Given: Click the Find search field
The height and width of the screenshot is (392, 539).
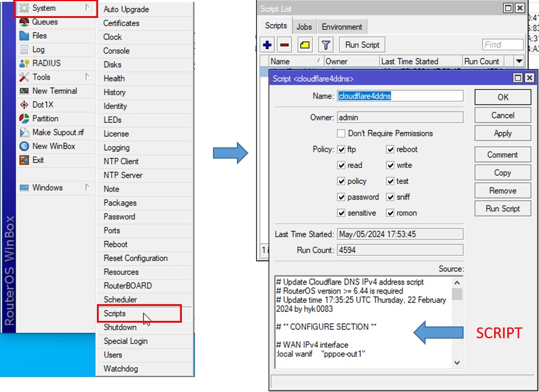Looking at the screenshot, I should pyautogui.click(x=503, y=45).
